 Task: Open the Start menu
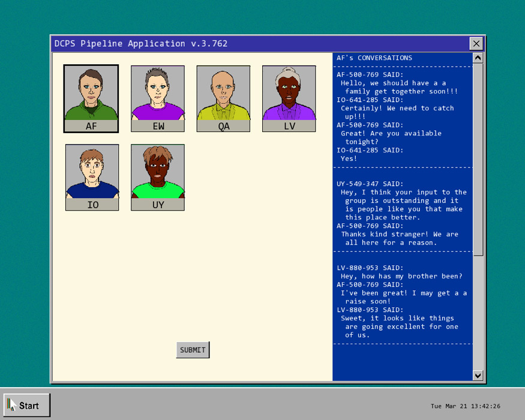[x=27, y=405]
